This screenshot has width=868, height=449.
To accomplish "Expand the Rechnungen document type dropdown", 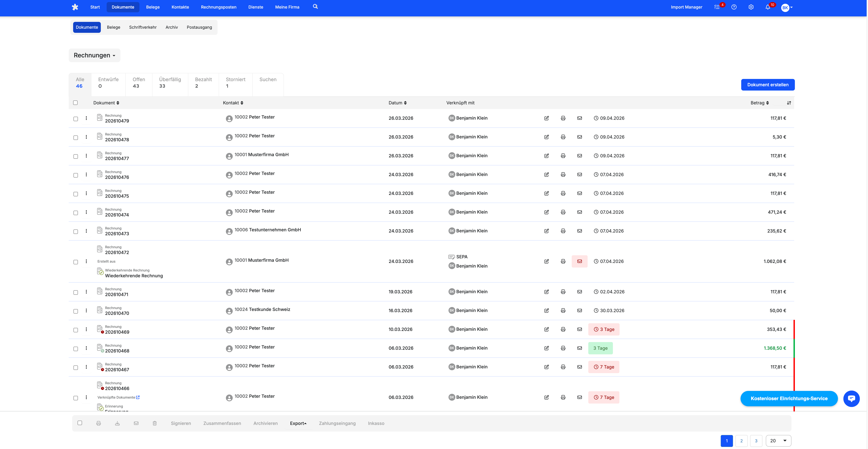I will click(x=94, y=55).
